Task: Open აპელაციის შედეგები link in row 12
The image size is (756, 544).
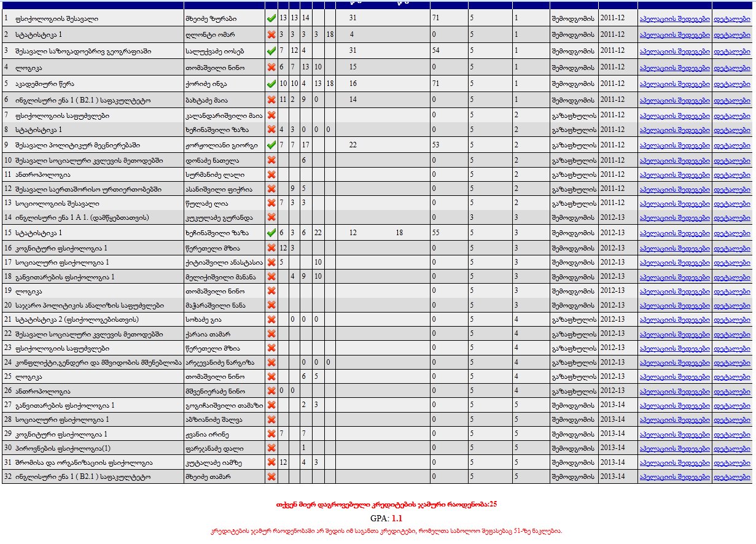Action: pos(674,190)
